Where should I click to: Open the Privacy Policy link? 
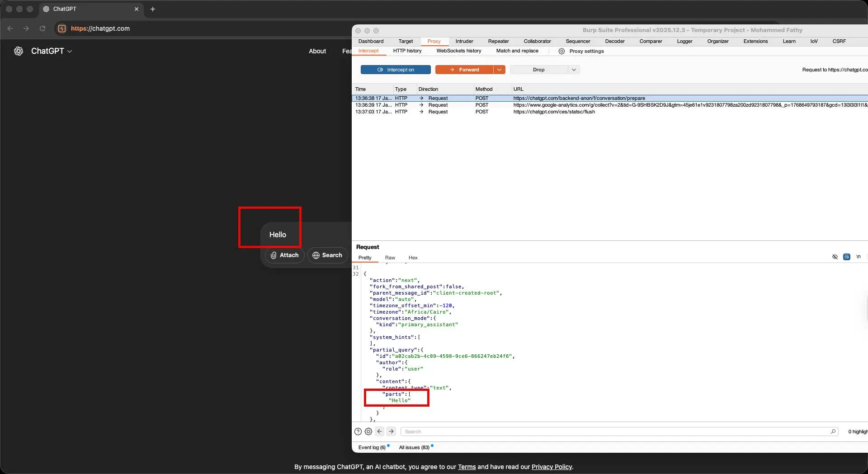(552, 467)
